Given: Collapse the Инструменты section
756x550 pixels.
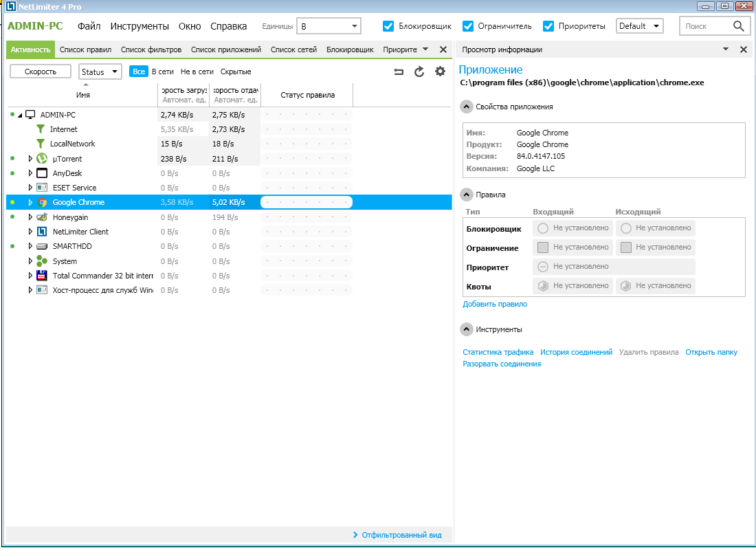Looking at the screenshot, I should [x=466, y=329].
